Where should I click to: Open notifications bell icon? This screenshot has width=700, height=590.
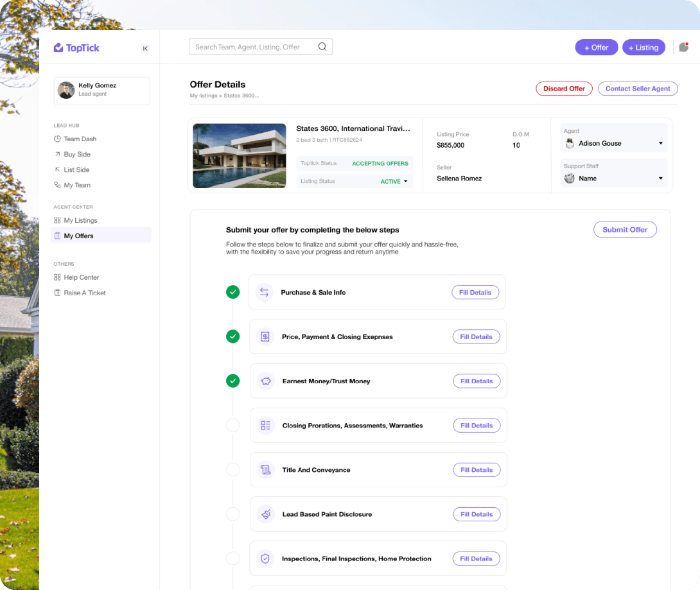(683, 47)
